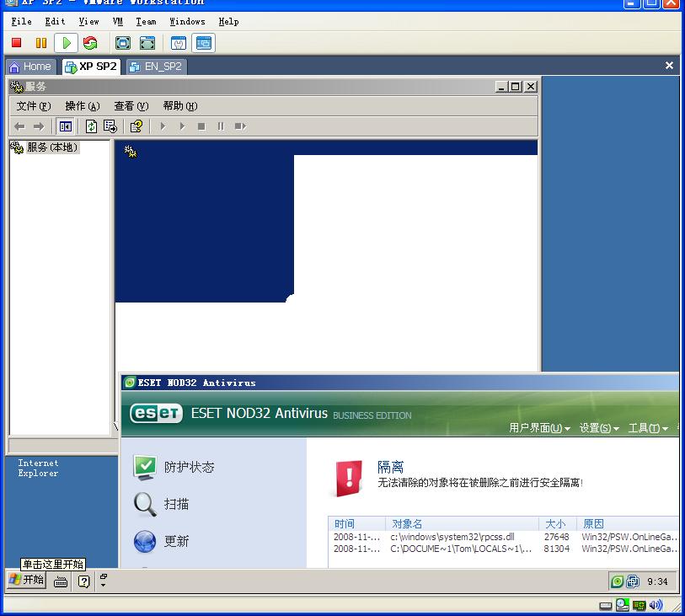Click the ESET NOD32 Antivirus window title bar
The image size is (685, 616).
point(399,383)
